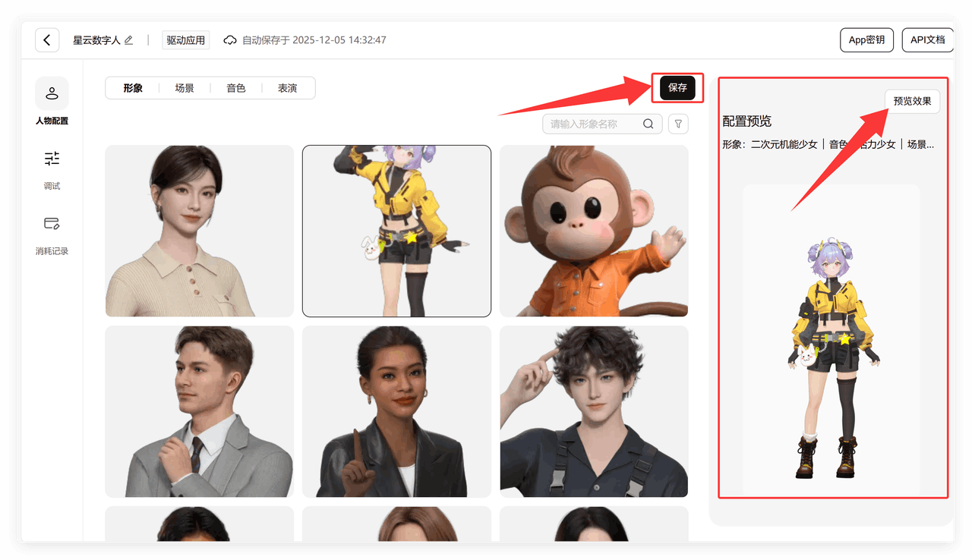
Task: Focus the 请输入形象名称 search field
Action: pyautogui.click(x=602, y=124)
